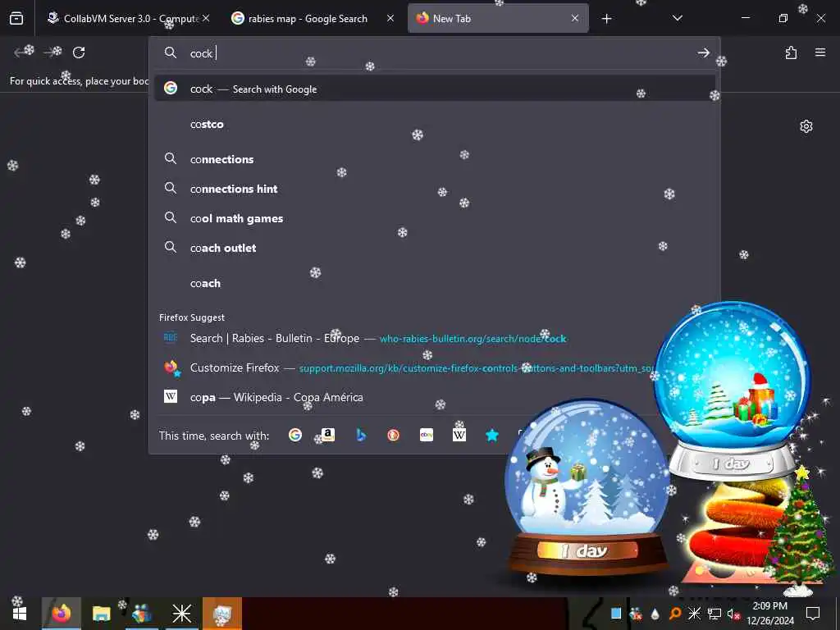Image resolution: width=840 pixels, height=630 pixels.
Task: Select the 'costco' suggestion
Action: coord(435,125)
